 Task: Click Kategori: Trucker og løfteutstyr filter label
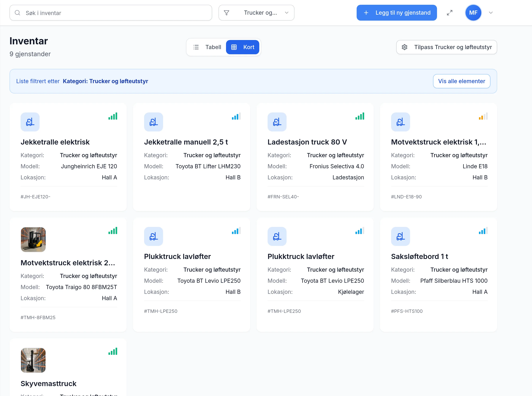(x=105, y=81)
